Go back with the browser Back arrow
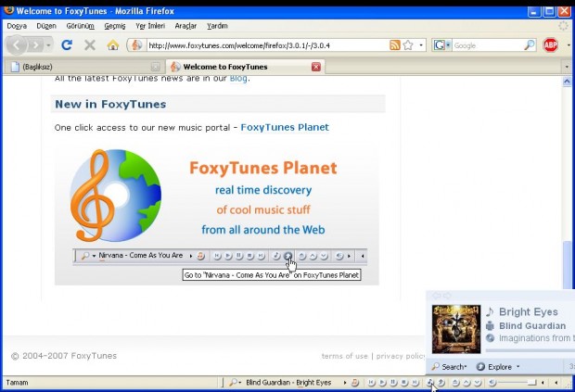This screenshot has height=392, width=575. [17, 45]
